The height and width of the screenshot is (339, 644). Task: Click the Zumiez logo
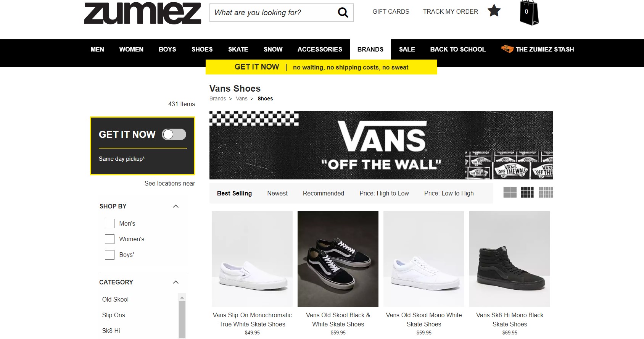coord(142,13)
